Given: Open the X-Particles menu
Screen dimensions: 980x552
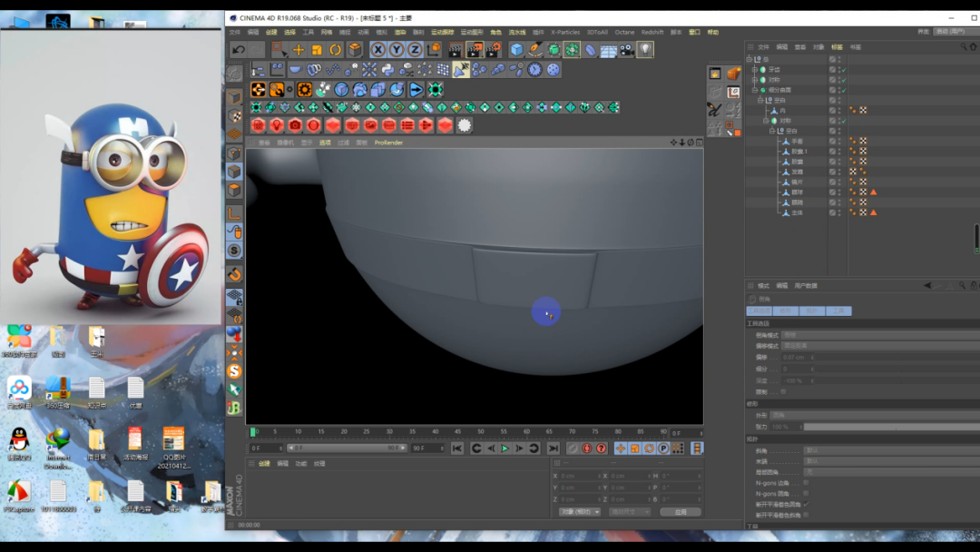Looking at the screenshot, I should coord(565,32).
